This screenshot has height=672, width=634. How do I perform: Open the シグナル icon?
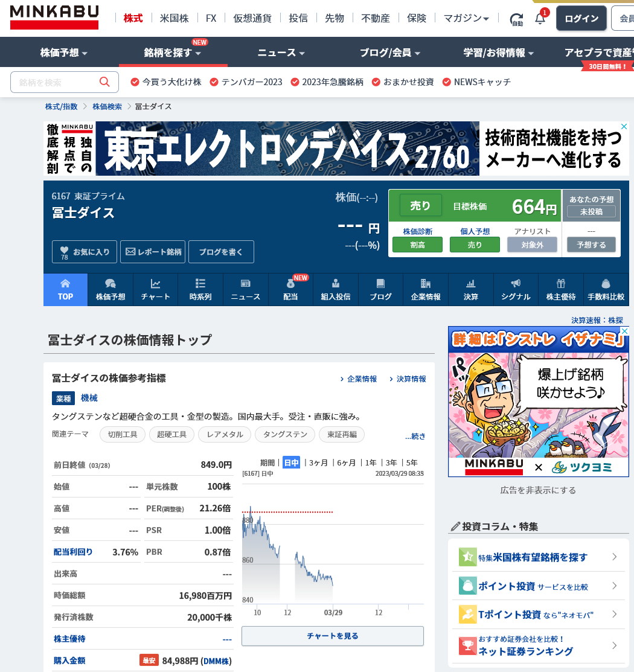coord(516,290)
